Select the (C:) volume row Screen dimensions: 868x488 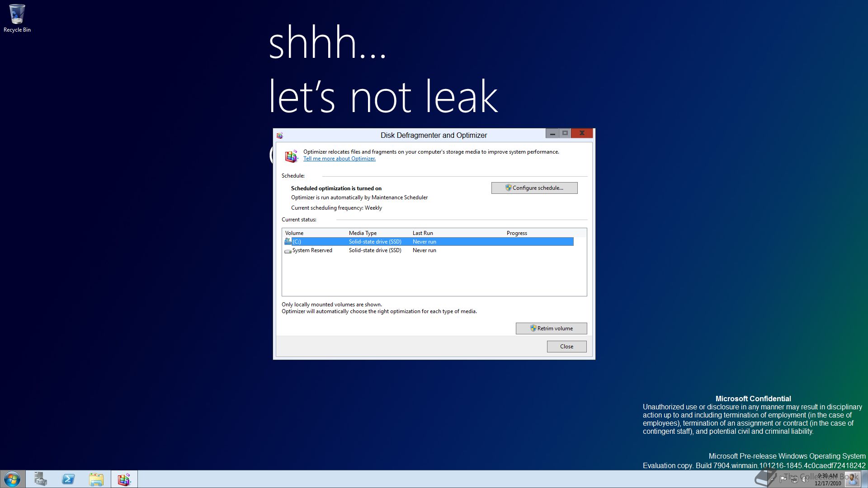tap(429, 242)
